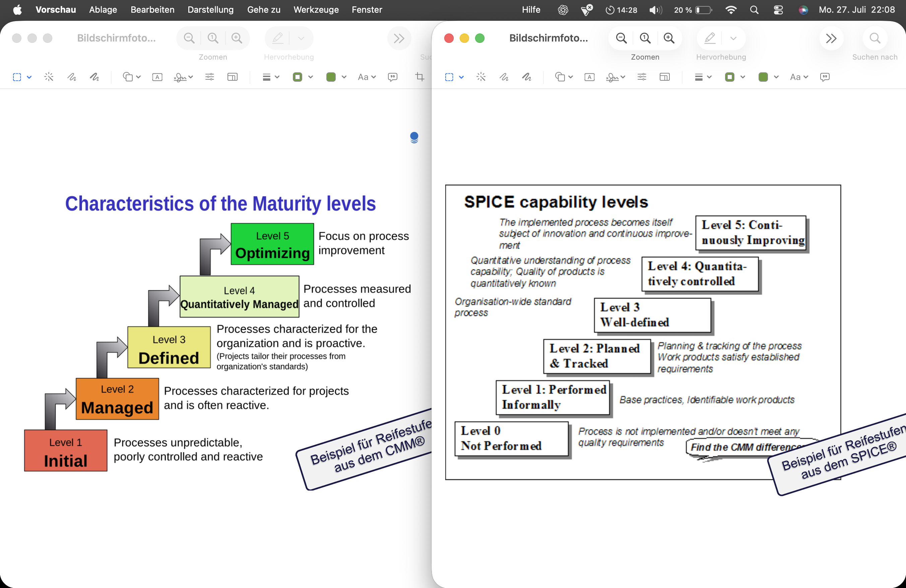Image resolution: width=906 pixels, height=588 pixels.
Task: Pick the Sketch tool in left window
Action: (72, 77)
